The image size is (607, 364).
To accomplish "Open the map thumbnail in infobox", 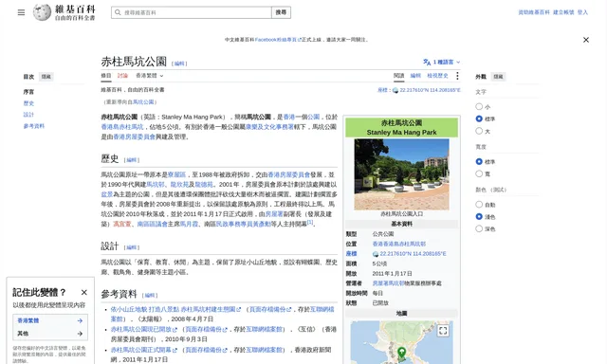I will tap(401, 342).
